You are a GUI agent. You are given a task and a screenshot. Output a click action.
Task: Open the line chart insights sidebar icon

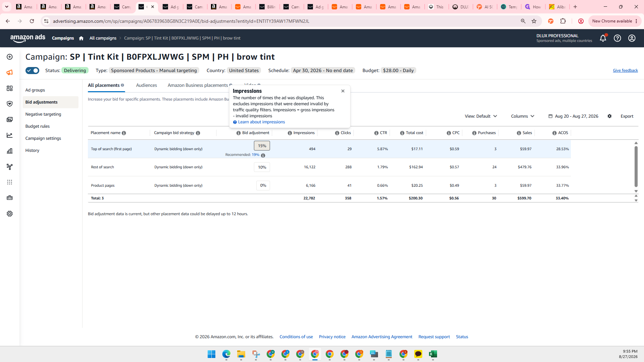10,135
